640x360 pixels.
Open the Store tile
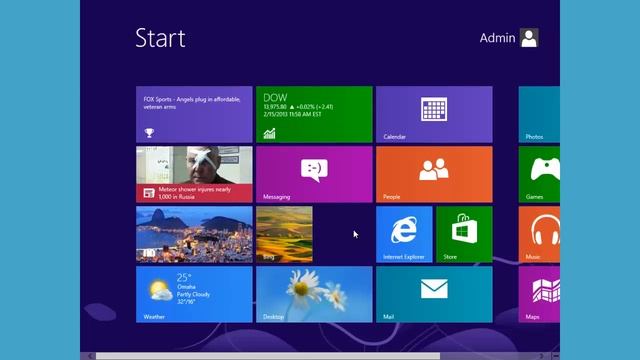(x=464, y=234)
